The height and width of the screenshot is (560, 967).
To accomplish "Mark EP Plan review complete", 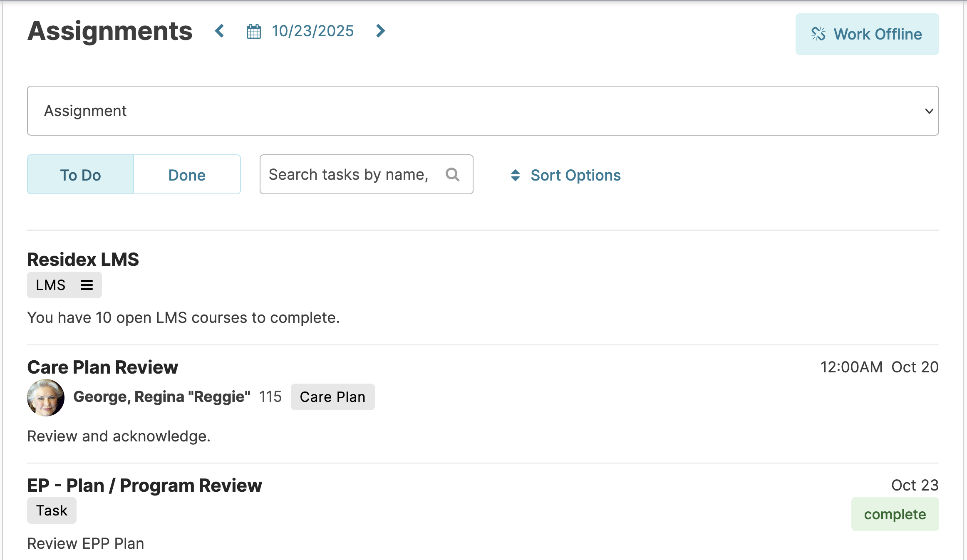I will click(895, 514).
